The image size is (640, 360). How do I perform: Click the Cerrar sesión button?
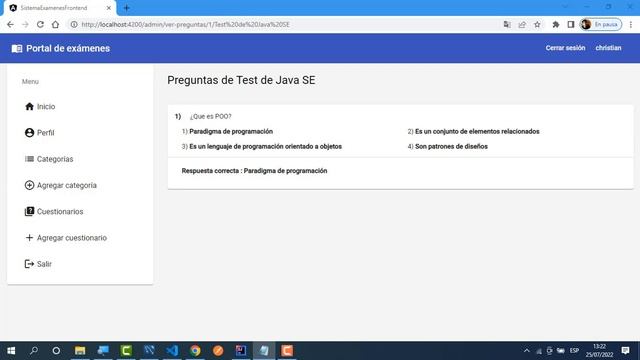[x=565, y=48]
